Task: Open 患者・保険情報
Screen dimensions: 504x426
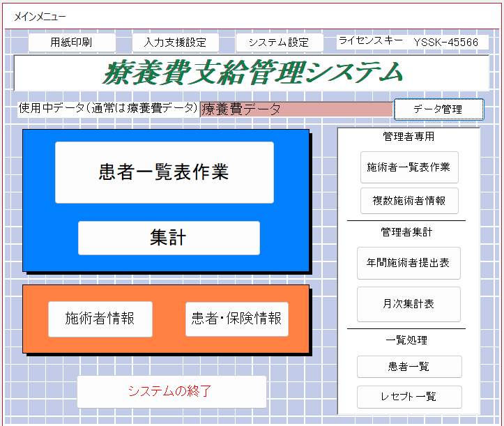Action: point(236,319)
